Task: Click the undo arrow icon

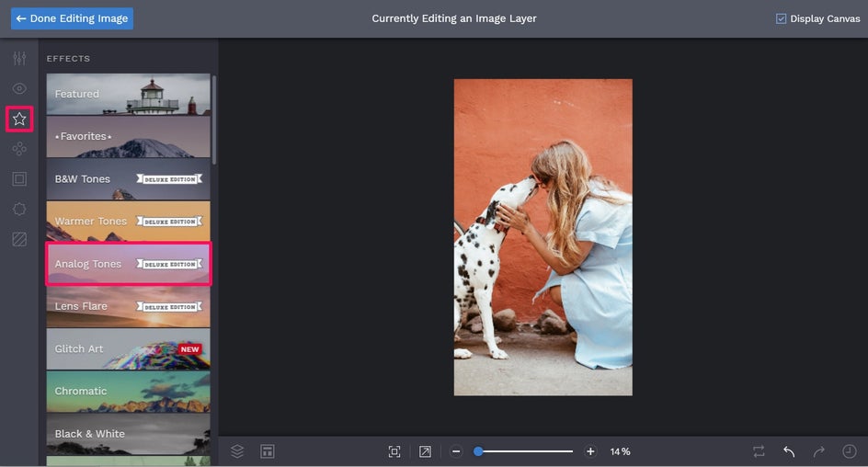Action: 789,451
